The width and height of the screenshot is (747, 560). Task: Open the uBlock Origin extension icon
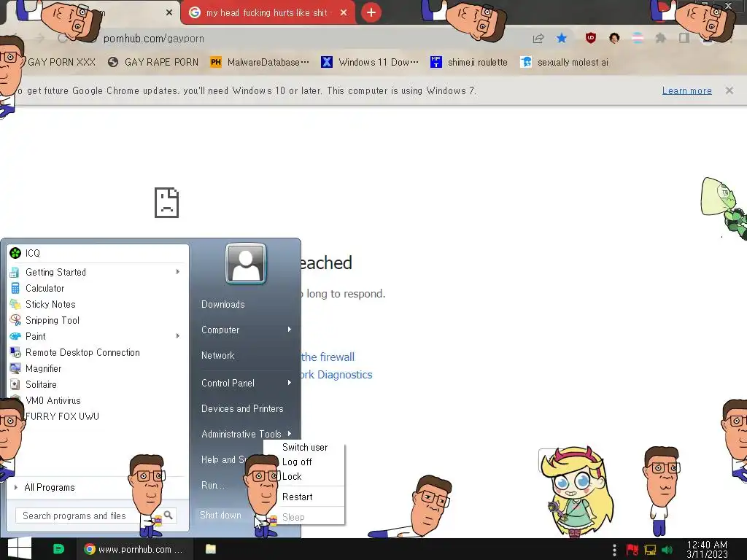pos(591,38)
